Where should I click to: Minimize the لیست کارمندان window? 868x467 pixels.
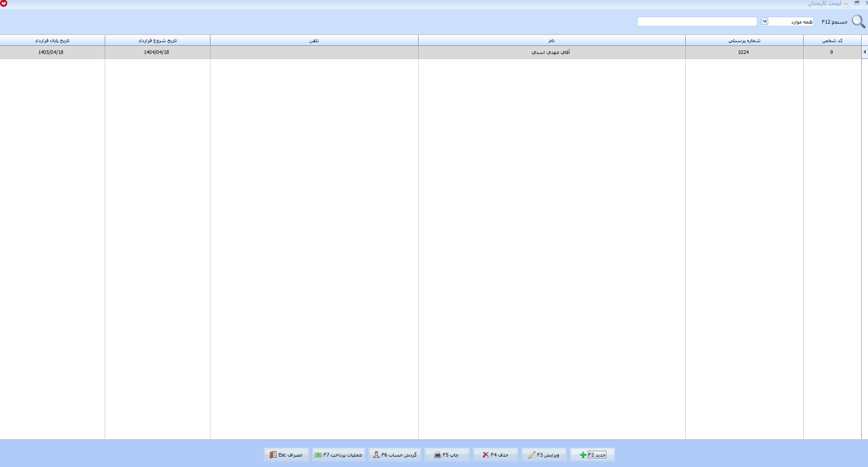coord(846,3)
